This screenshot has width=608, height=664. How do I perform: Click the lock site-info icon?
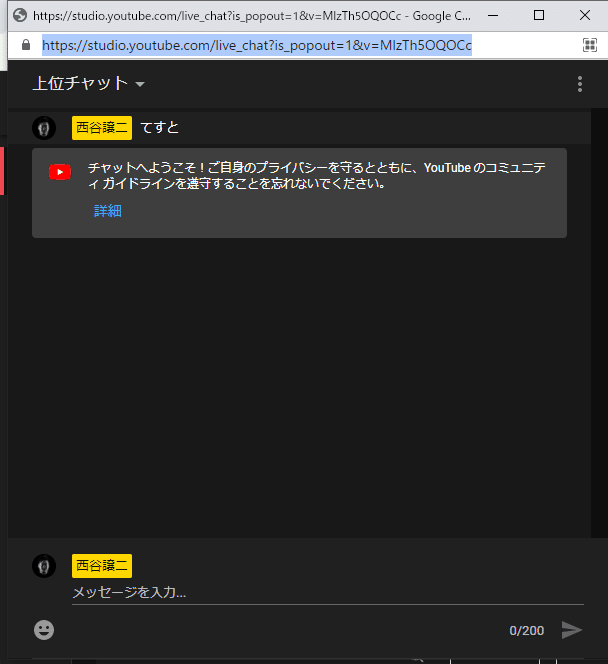[26, 45]
